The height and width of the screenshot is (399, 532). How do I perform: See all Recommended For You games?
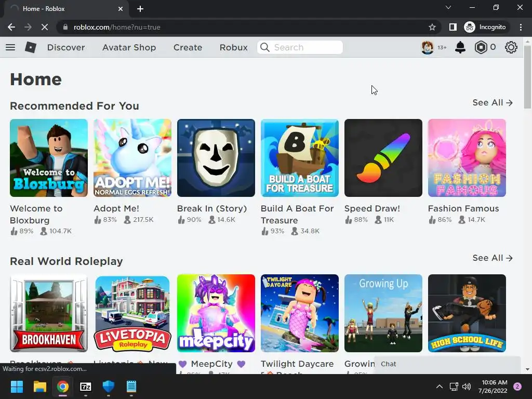493,102
